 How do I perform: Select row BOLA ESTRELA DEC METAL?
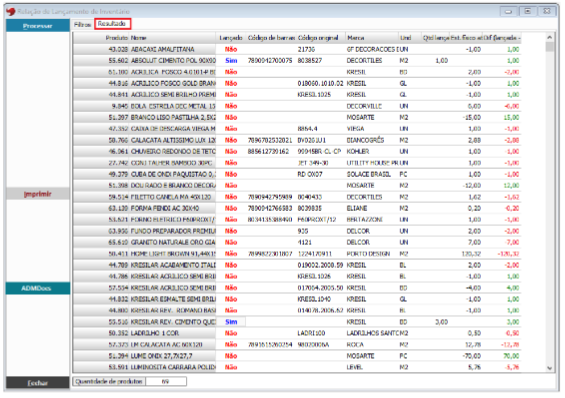pos(297,106)
